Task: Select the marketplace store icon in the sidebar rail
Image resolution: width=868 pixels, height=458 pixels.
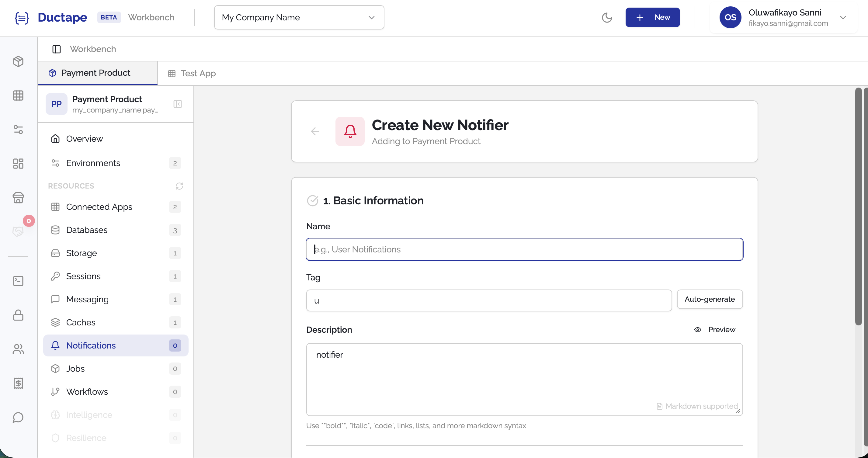Action: [x=18, y=197]
